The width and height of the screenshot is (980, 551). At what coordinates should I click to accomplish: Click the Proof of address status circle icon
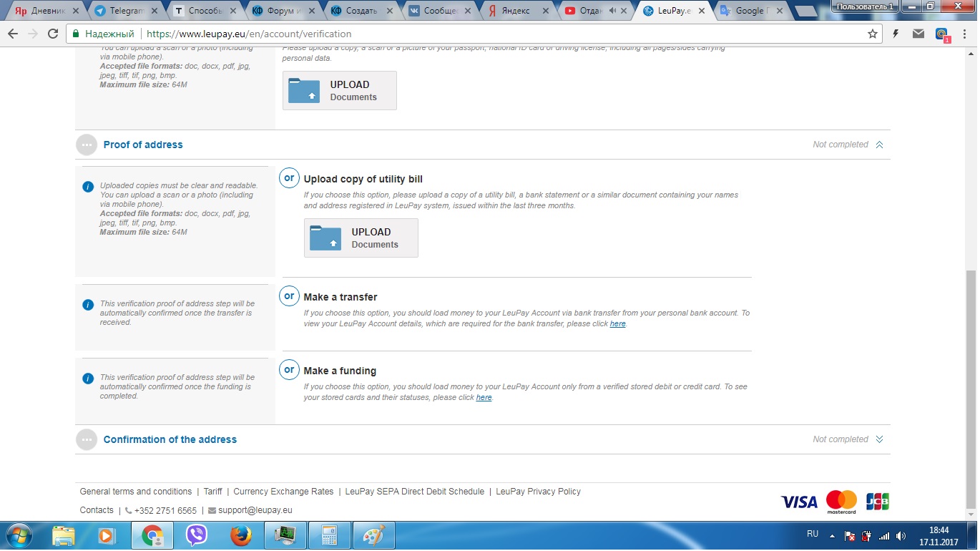point(87,145)
